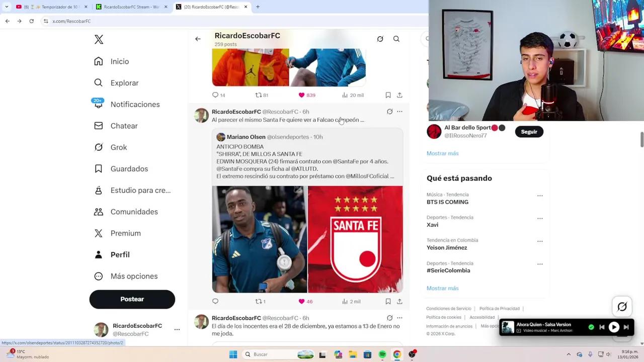This screenshot has width=644, height=362.
Task: Open Guardados bookmarks
Action: point(121,169)
